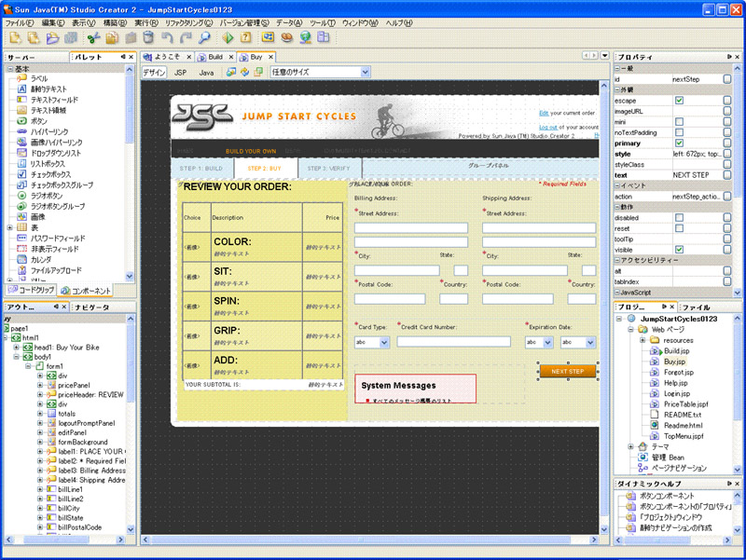Open the 任意のサイズ size dropdown
The image size is (746, 560).
click(365, 72)
